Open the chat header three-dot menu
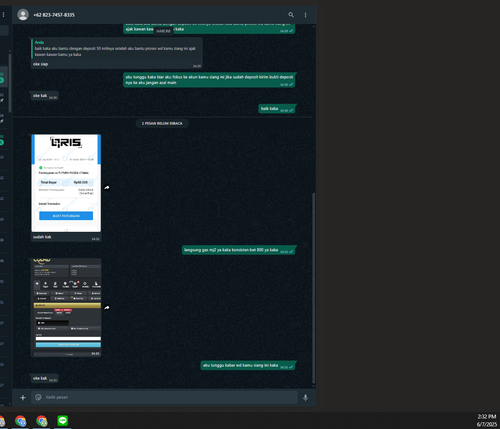 tap(305, 15)
